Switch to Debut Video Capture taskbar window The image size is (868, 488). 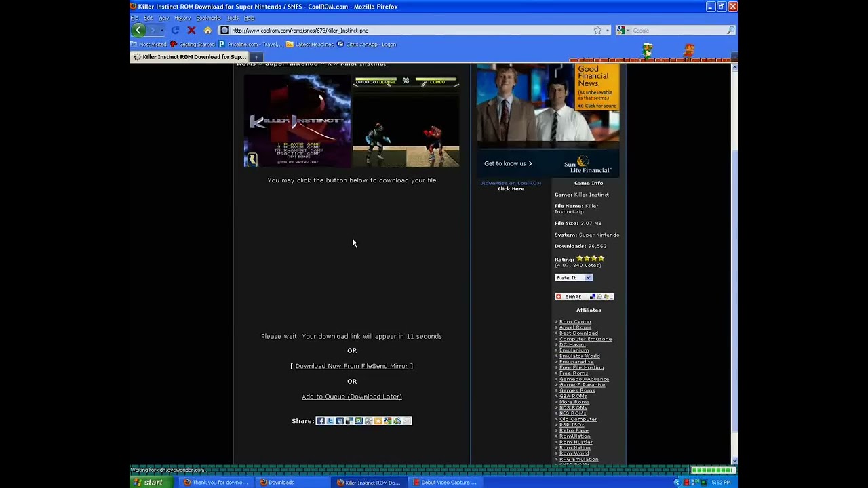click(445, 483)
